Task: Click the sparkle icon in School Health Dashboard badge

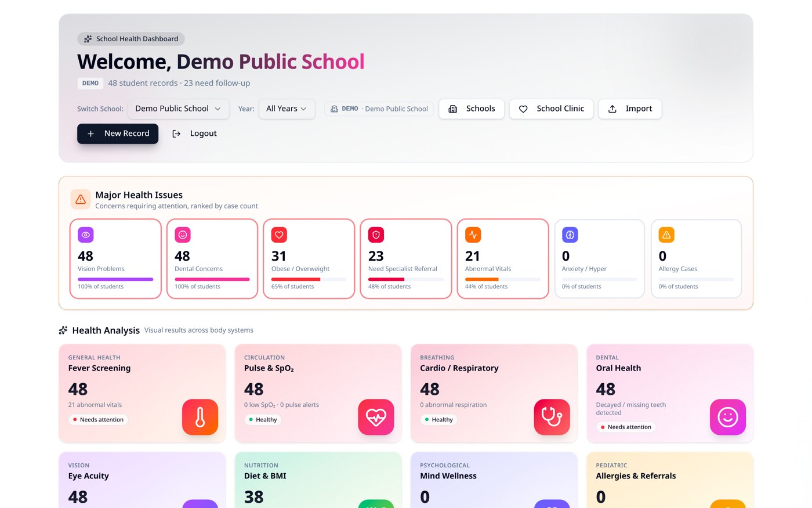Action: 88,39
